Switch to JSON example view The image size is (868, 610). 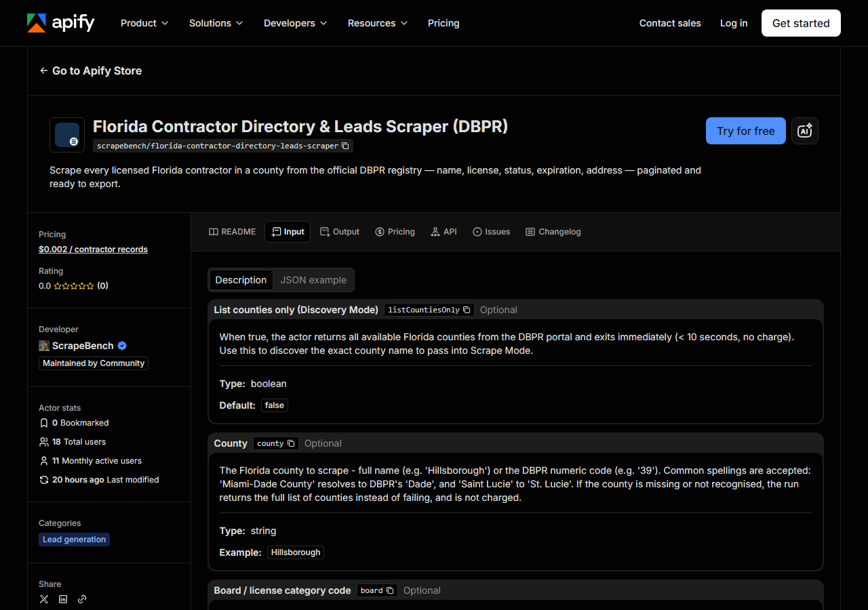[313, 280]
